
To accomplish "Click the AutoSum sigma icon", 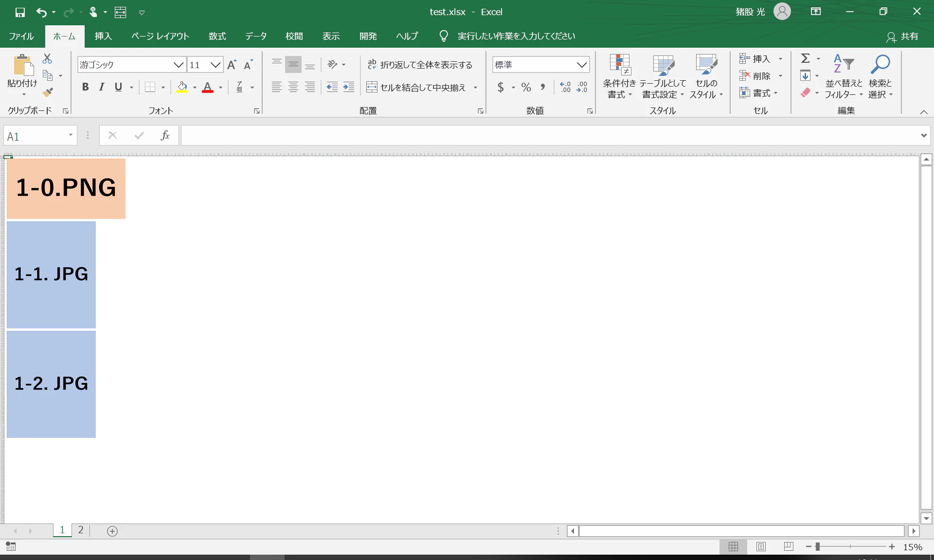I will [x=806, y=58].
